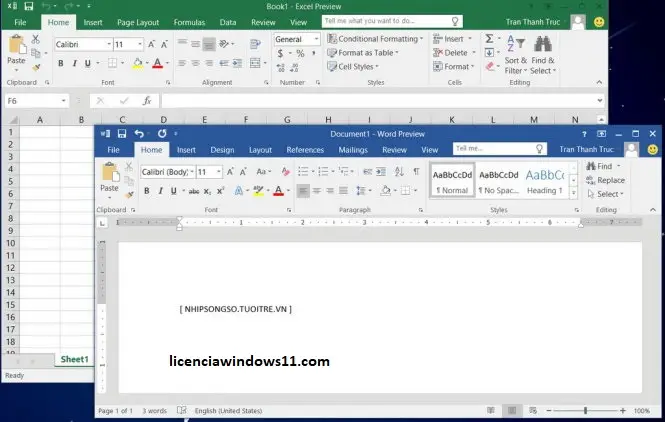Click the Find button in Word
This screenshot has height=422, width=665.
(x=599, y=166)
